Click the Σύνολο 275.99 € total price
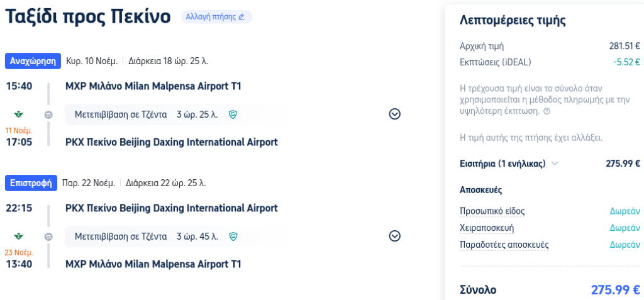Screen dimensions: 644x300 [x=615, y=290]
